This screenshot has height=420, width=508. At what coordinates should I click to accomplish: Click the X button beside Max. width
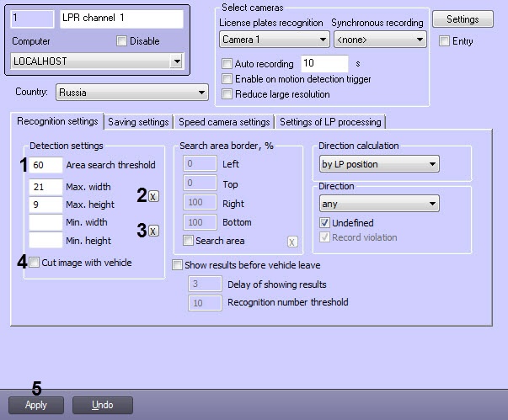pos(153,196)
